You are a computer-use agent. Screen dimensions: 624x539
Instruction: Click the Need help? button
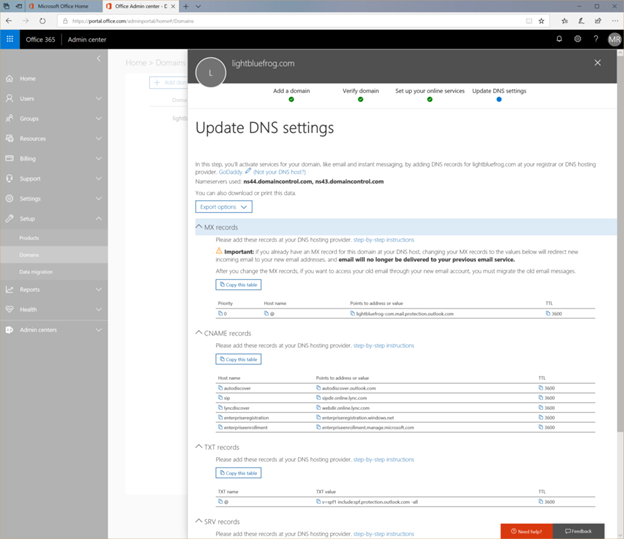click(526, 531)
